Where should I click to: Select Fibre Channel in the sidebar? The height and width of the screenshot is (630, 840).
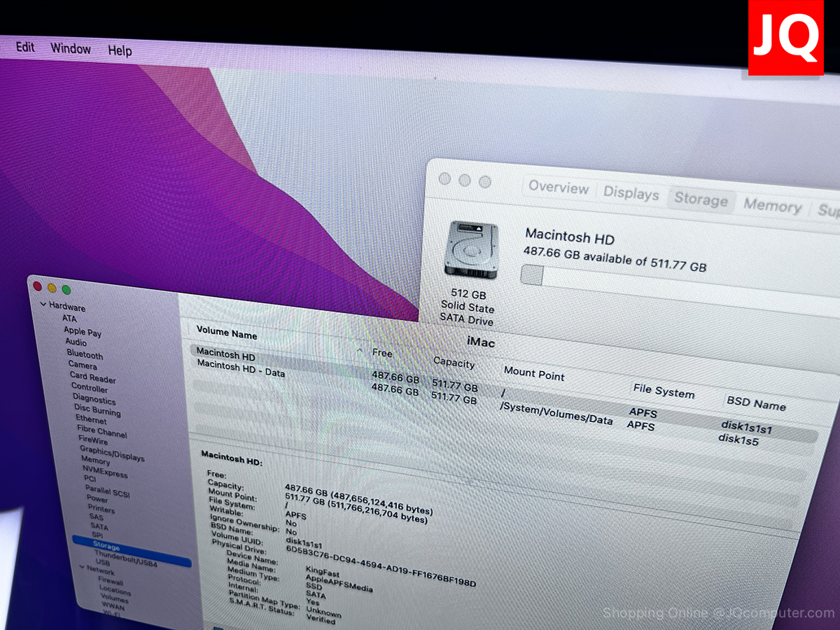102,432
